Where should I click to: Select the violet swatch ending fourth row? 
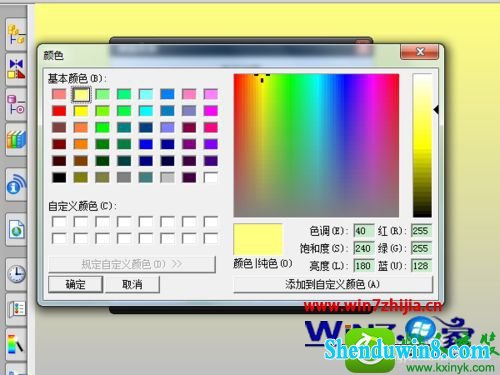(x=211, y=144)
